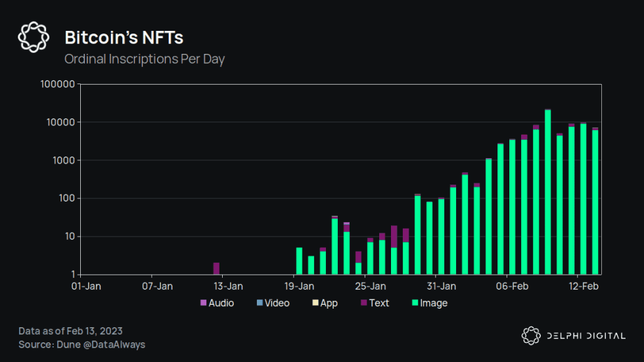
Task: Select the "Ordinal Inscriptions Per Day" subtitle
Action: tap(145, 59)
